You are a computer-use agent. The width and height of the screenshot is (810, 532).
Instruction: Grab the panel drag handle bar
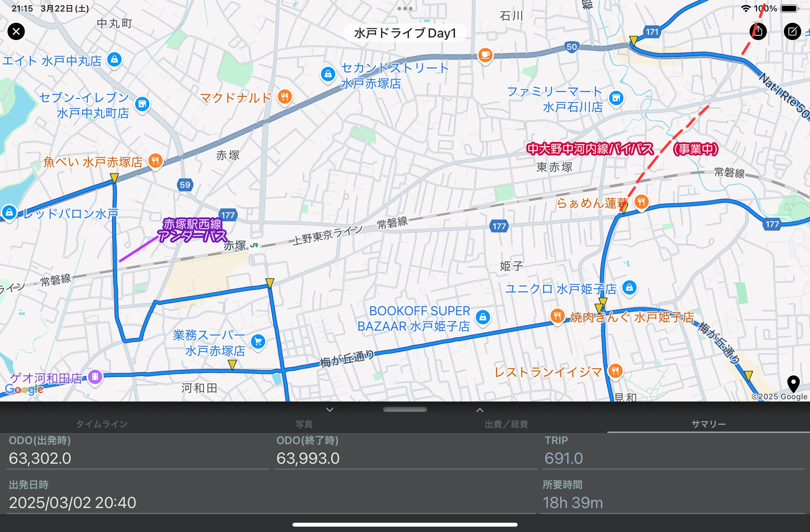click(405, 410)
